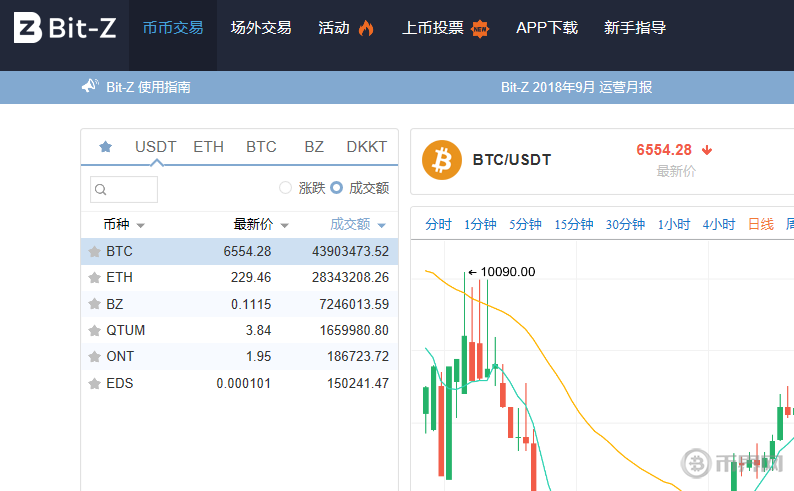Screen dimensions: 794x491
Task: Sort by 成交额 column arrow
Action: point(382,225)
